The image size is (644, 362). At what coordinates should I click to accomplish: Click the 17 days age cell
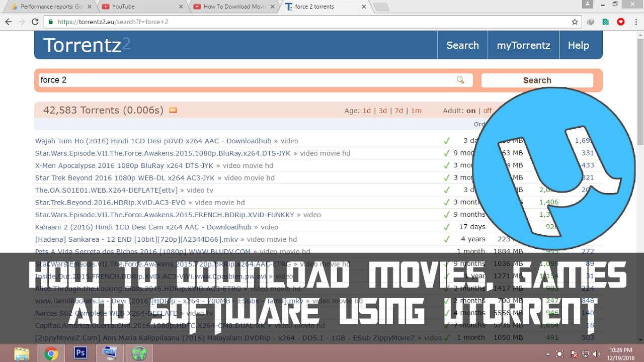(x=472, y=227)
